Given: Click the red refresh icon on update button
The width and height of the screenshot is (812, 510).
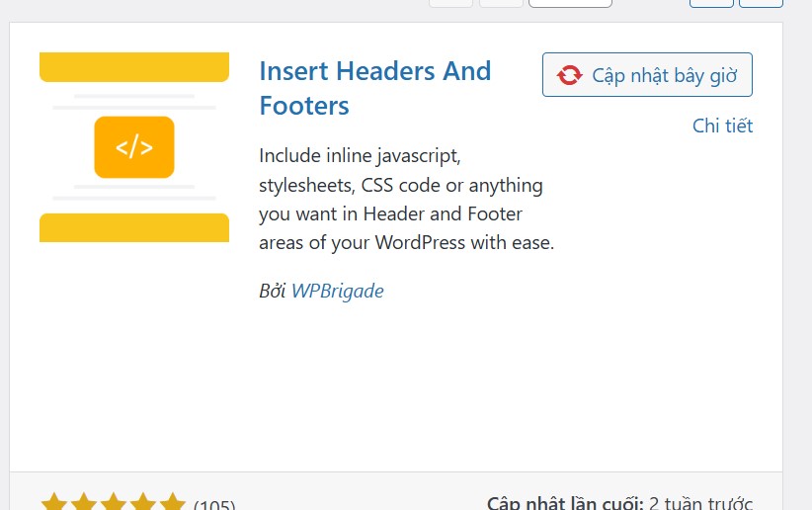Looking at the screenshot, I should pos(569,75).
